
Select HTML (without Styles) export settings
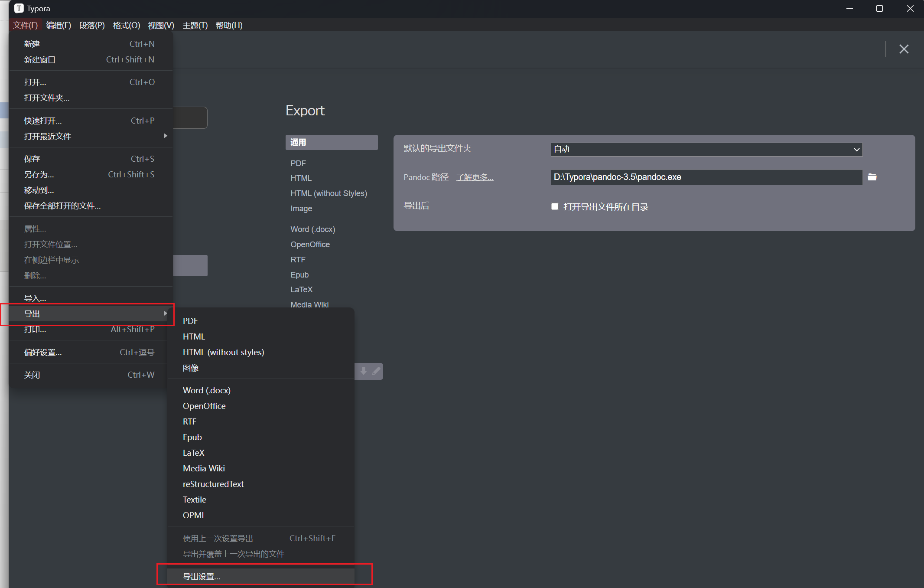(329, 193)
